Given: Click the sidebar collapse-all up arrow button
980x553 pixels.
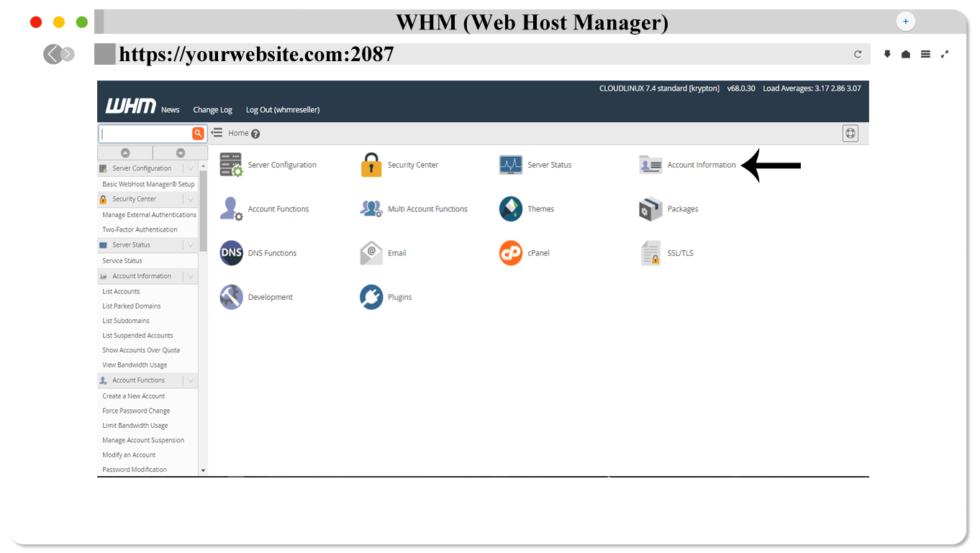Looking at the screenshot, I should pyautogui.click(x=125, y=153).
